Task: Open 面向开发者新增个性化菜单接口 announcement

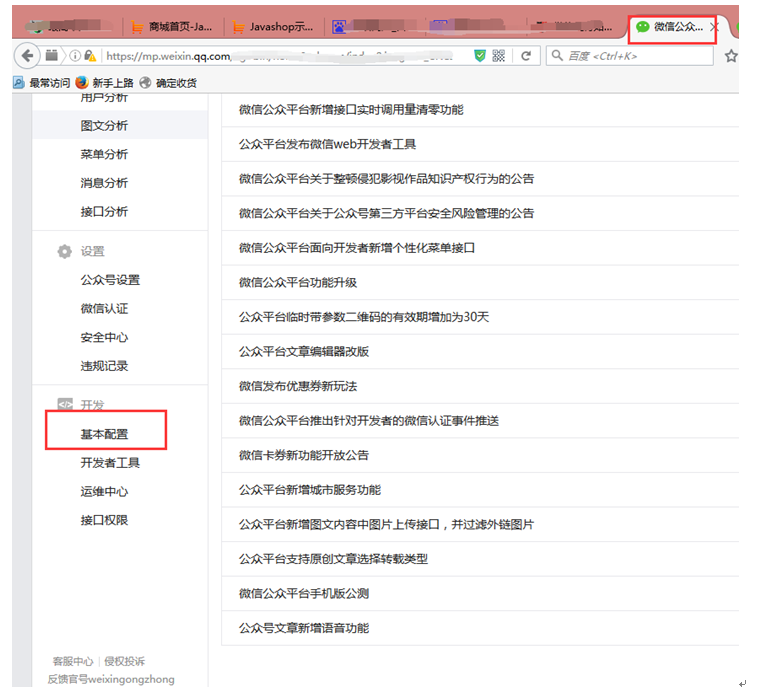Action: (357, 248)
